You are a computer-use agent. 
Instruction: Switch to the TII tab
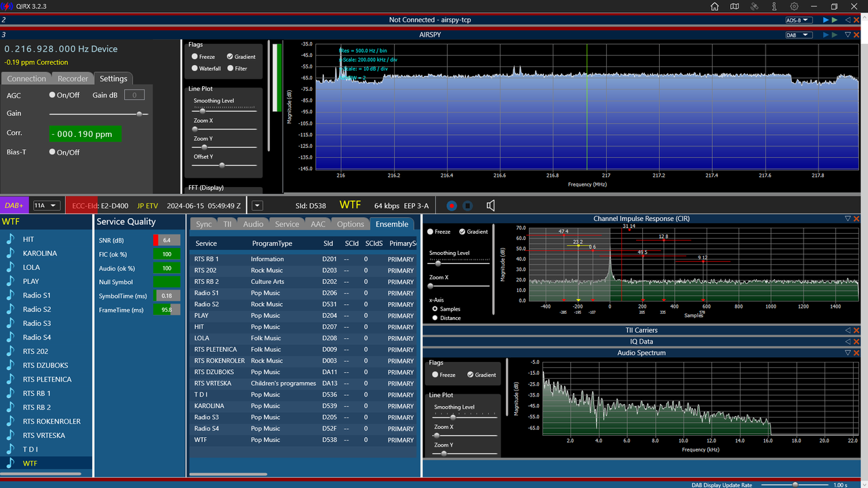click(x=227, y=224)
